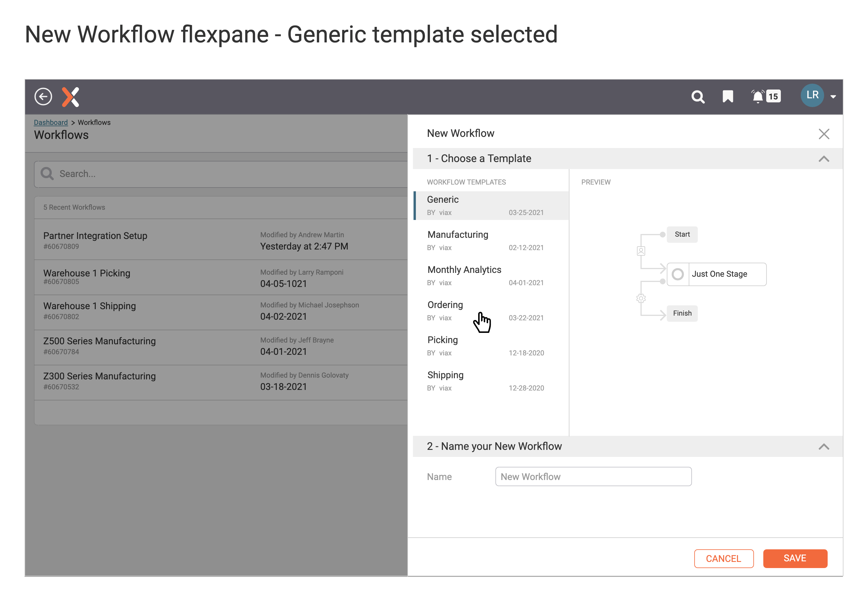
Task: Click the Yesterday at 2:47 PM timestamp
Action: pos(304,247)
